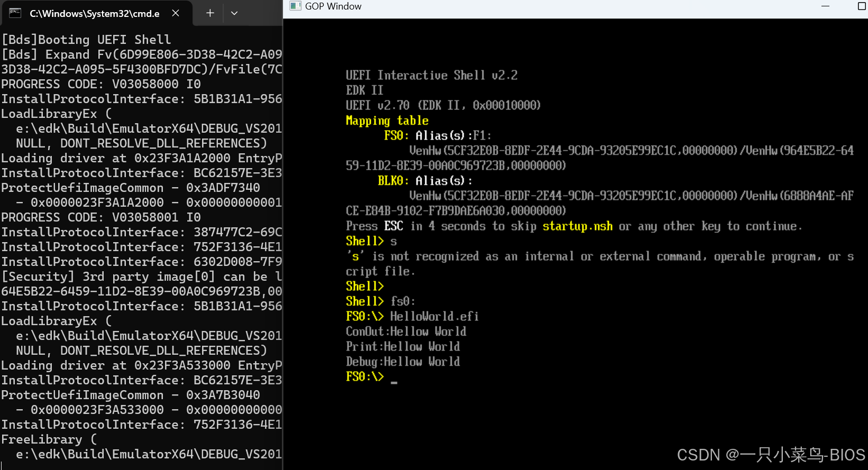Click the 'FS0: Alias(s):F1:' mapping entry
868x470 pixels.
click(x=438, y=135)
